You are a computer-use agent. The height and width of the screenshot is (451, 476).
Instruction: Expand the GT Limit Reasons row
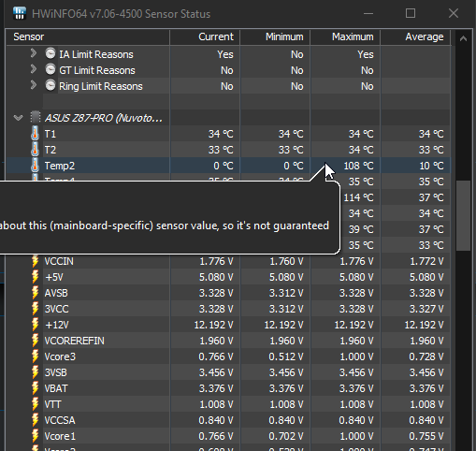coord(34,69)
